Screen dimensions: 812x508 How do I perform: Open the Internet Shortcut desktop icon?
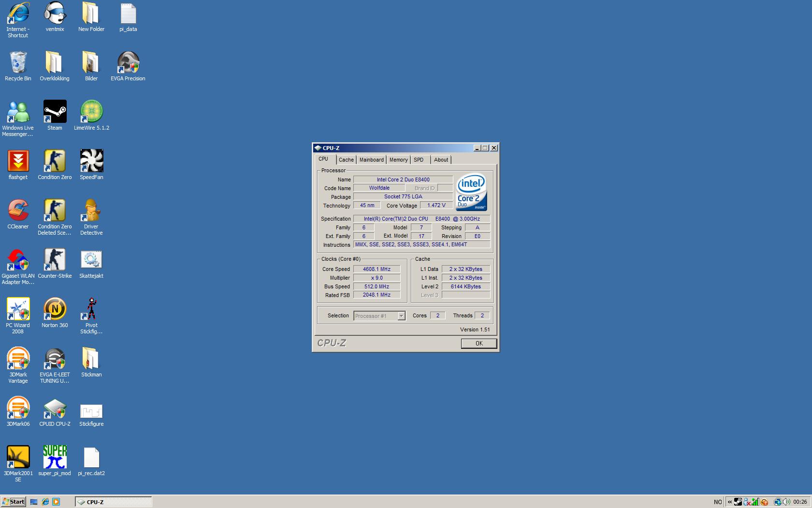click(x=18, y=20)
